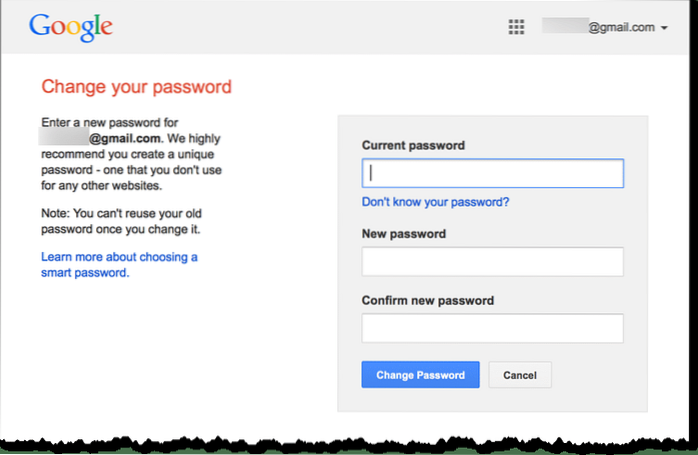The image size is (698, 455).
Task: Cancel the password change
Action: point(520,375)
